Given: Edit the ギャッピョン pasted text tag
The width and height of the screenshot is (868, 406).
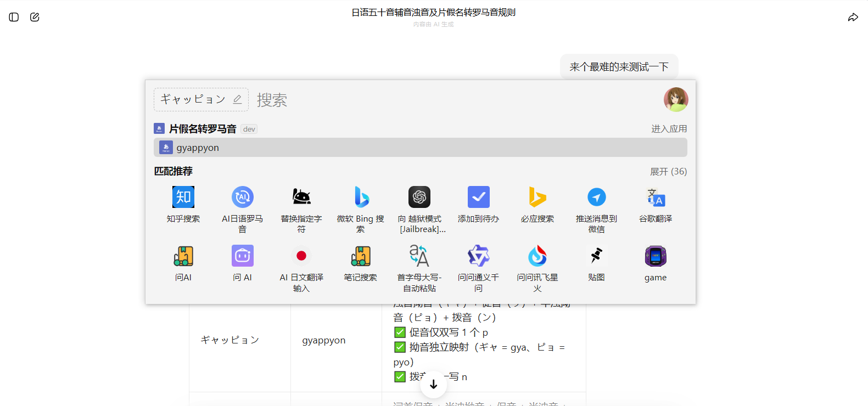Looking at the screenshot, I should [x=237, y=99].
